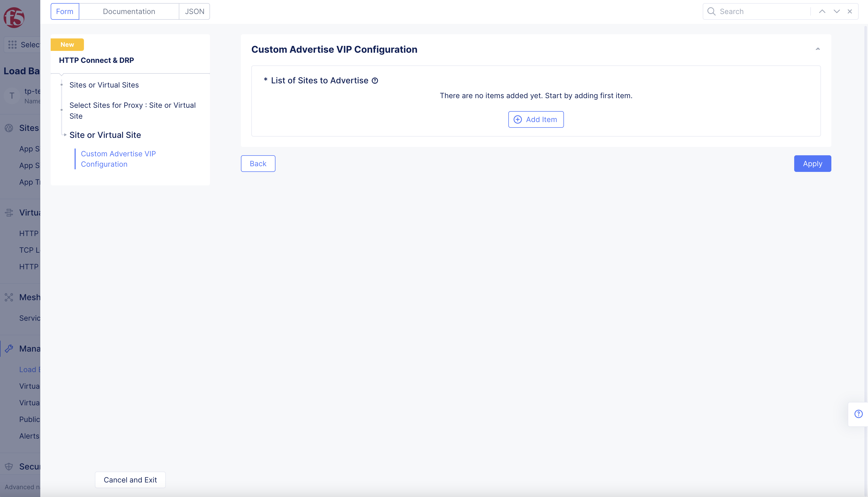Collapse the Custom Advertise VIP Configuration section

(818, 49)
